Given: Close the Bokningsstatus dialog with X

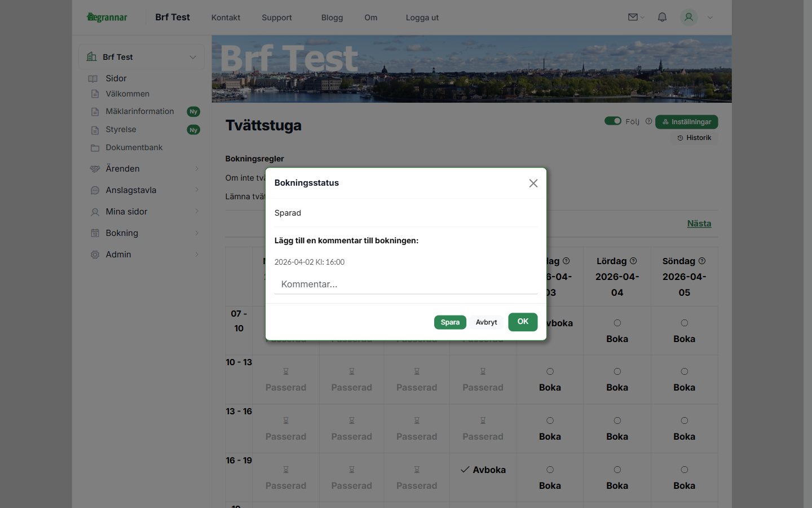Looking at the screenshot, I should click(533, 183).
